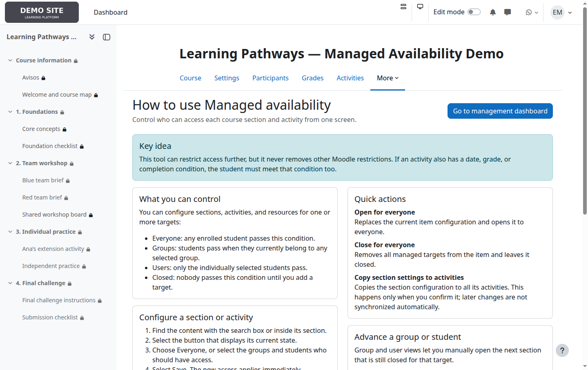Click the page vertical scrollbar thumb
This screenshot has width=588, height=370.
point(585,110)
